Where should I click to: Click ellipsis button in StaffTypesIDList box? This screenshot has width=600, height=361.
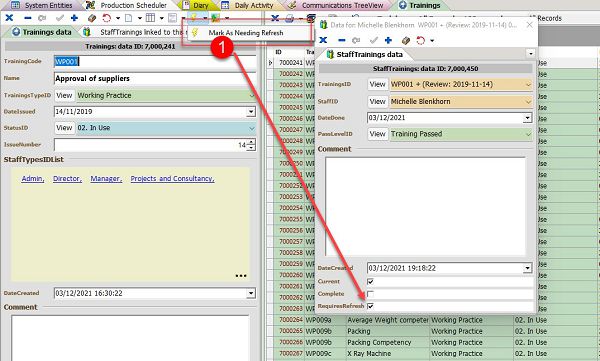(x=241, y=276)
